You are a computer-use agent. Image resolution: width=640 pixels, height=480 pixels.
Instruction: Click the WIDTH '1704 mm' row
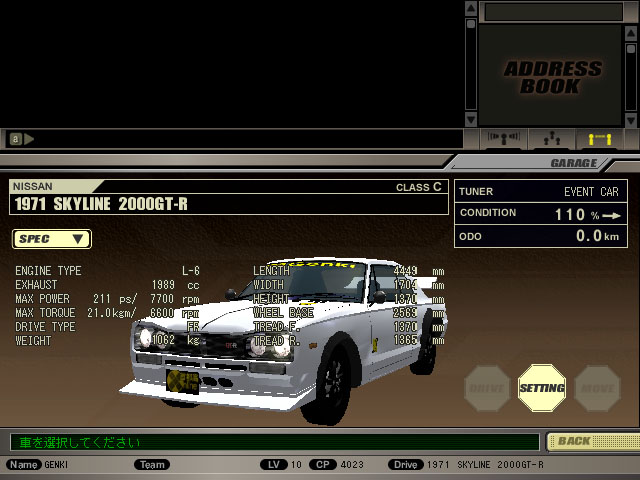coord(349,284)
